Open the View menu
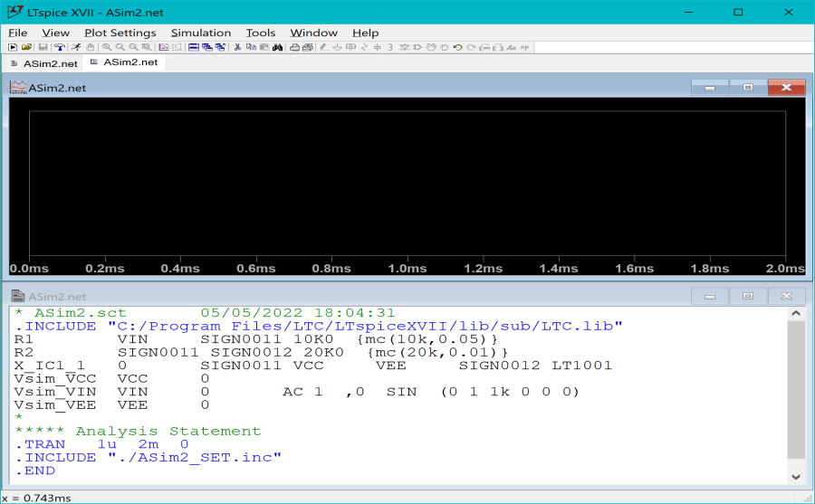 point(55,33)
